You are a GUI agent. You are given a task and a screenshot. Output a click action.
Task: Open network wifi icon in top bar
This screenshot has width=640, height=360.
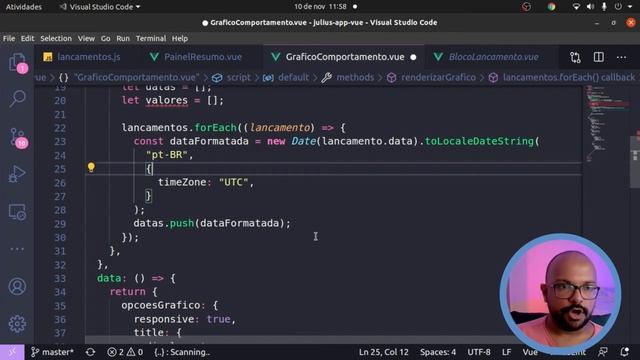click(x=576, y=7)
